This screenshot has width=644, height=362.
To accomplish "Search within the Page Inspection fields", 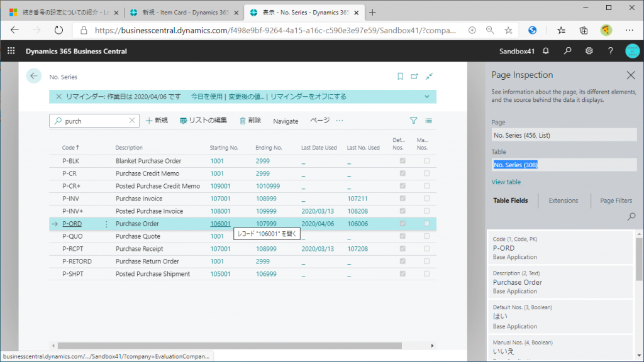I will pyautogui.click(x=631, y=216).
